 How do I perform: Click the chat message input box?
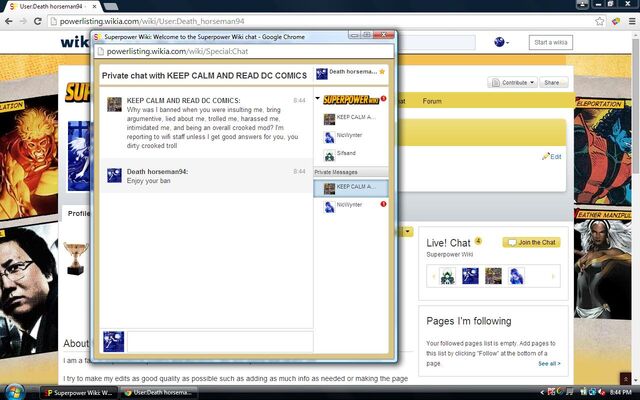(220, 341)
